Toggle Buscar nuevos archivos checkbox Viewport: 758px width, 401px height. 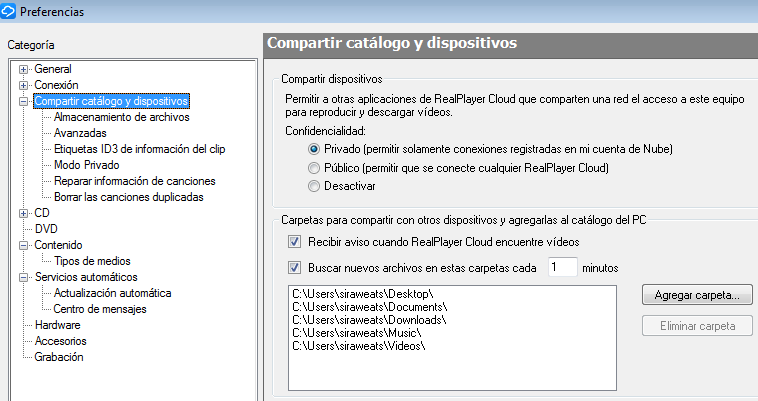click(294, 268)
